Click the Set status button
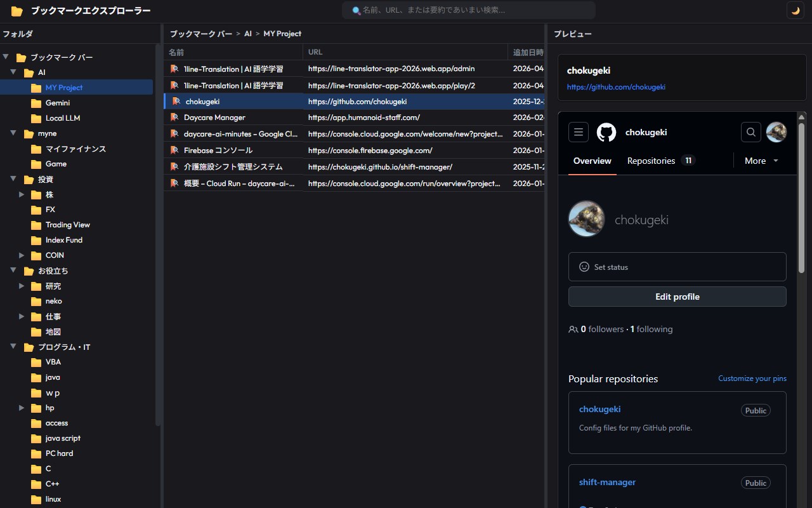812x508 pixels. (x=678, y=267)
